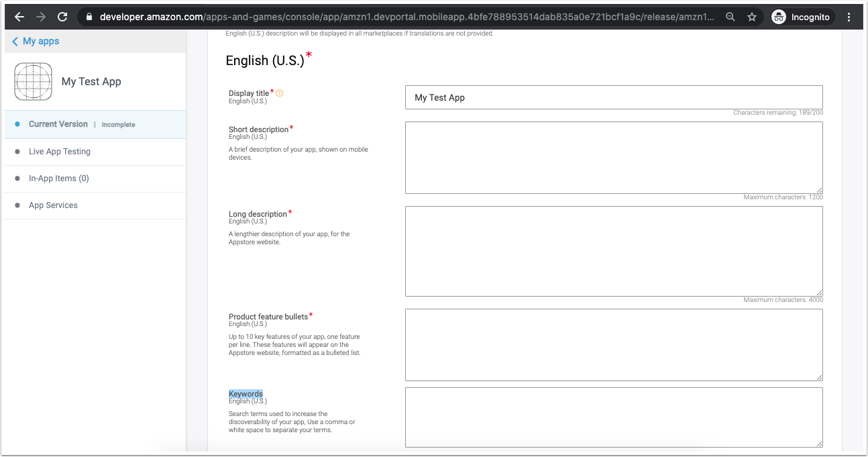Viewport: 868px width, 457px height.
Task: Click the Maximum characters: 1200 text
Action: point(783,197)
